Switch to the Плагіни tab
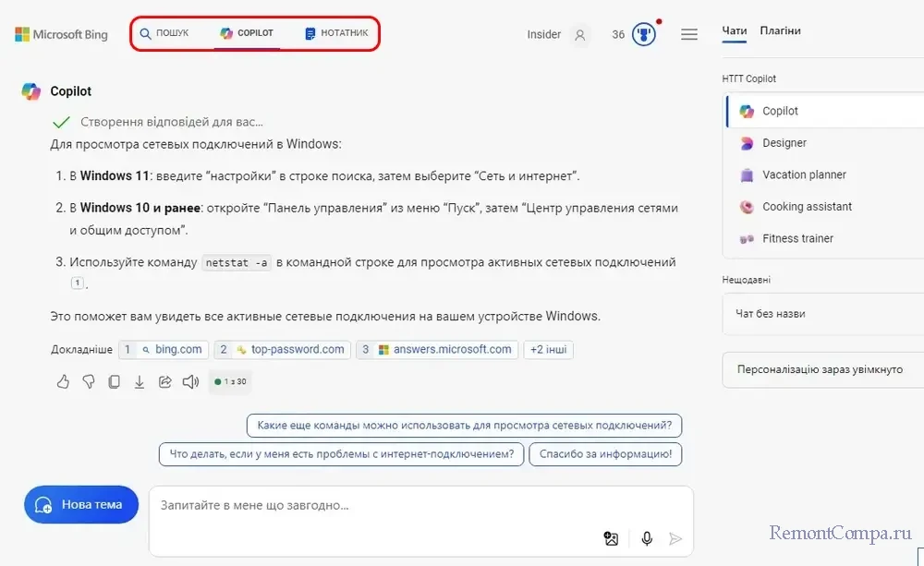This screenshot has height=566, width=924. [x=780, y=30]
